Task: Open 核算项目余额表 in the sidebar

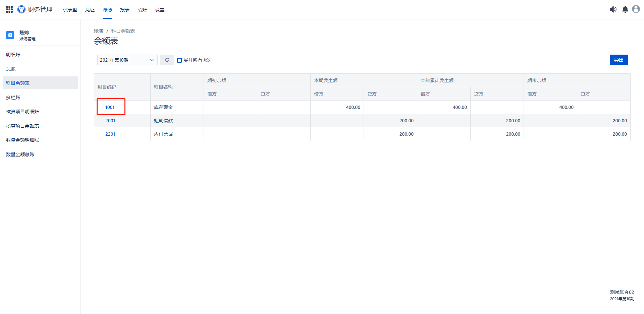Action: [x=22, y=126]
